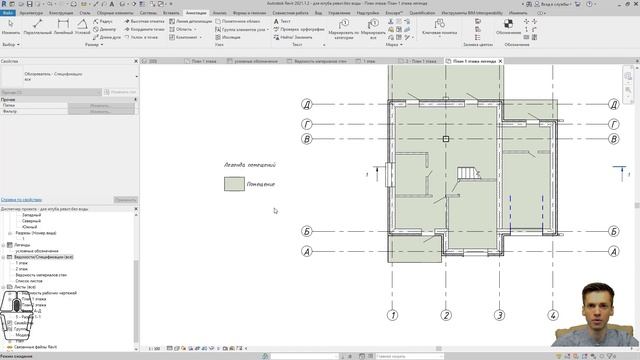Close the Свойства panel

(136, 61)
